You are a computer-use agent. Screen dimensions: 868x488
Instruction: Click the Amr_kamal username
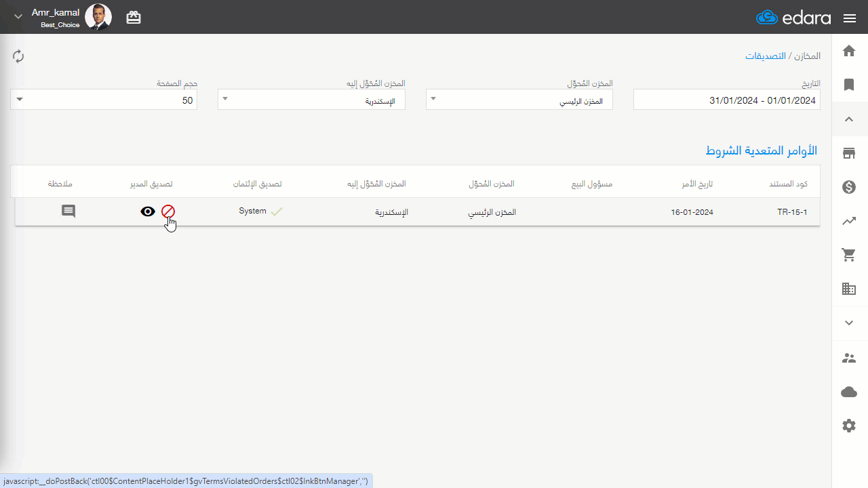click(x=56, y=12)
